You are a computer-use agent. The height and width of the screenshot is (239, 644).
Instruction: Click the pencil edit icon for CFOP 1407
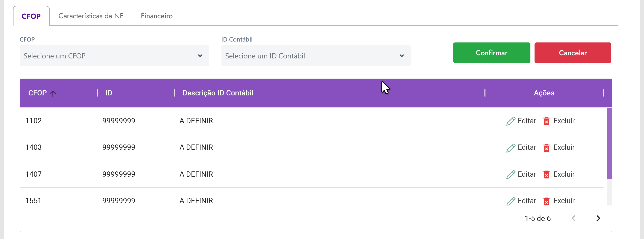[511, 174]
